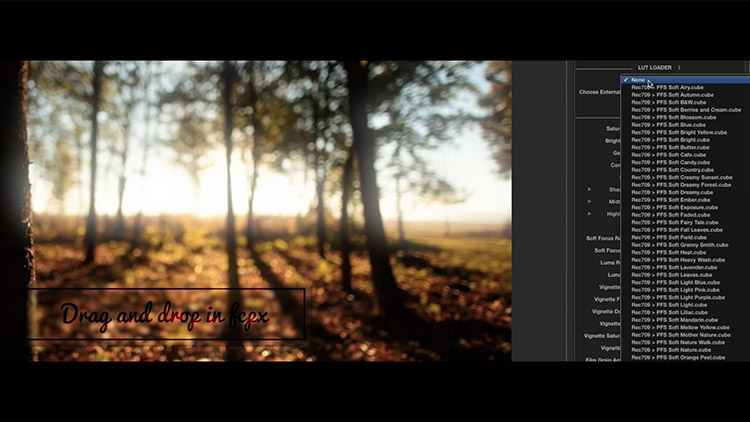This screenshot has height=422, width=750.
Task: Click the 'Drag and drop in fcpx' title box
Action: tap(166, 314)
